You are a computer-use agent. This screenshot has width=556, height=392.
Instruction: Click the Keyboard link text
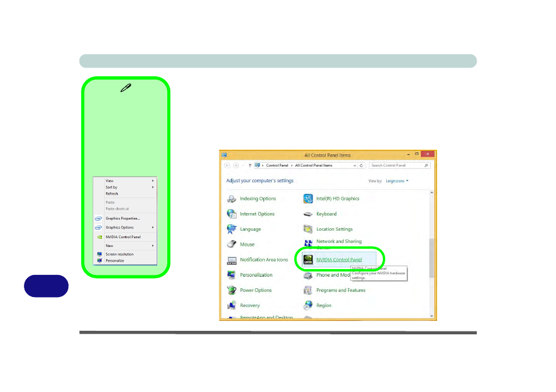tap(326, 214)
